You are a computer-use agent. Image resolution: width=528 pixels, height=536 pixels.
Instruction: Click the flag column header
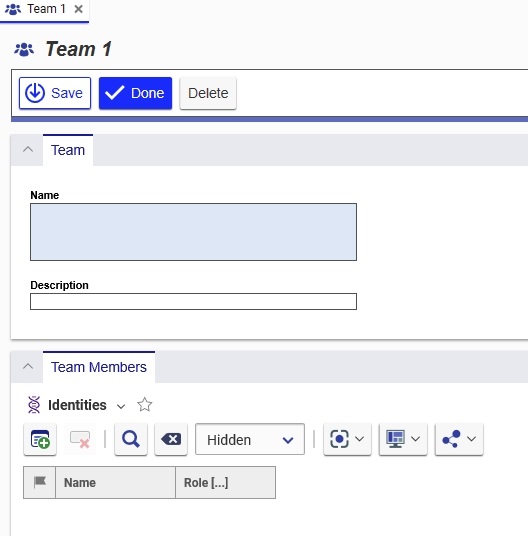click(40, 482)
